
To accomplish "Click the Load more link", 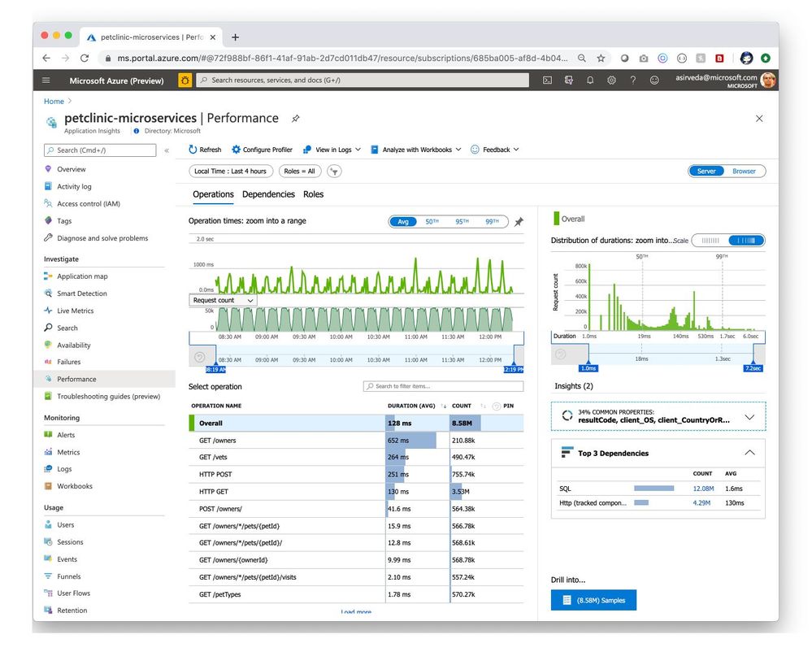I will tap(356, 612).
